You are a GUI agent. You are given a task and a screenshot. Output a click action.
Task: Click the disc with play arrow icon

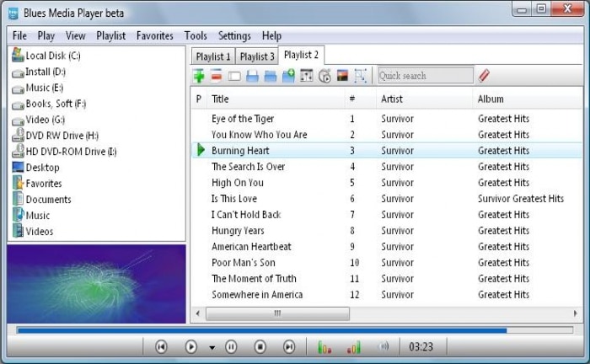tap(324, 76)
